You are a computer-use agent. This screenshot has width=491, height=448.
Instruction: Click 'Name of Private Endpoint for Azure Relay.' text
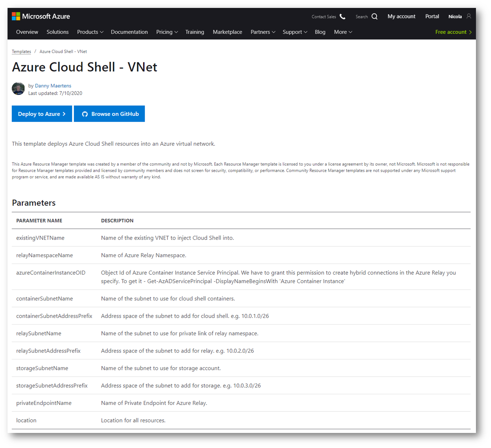[x=154, y=403]
